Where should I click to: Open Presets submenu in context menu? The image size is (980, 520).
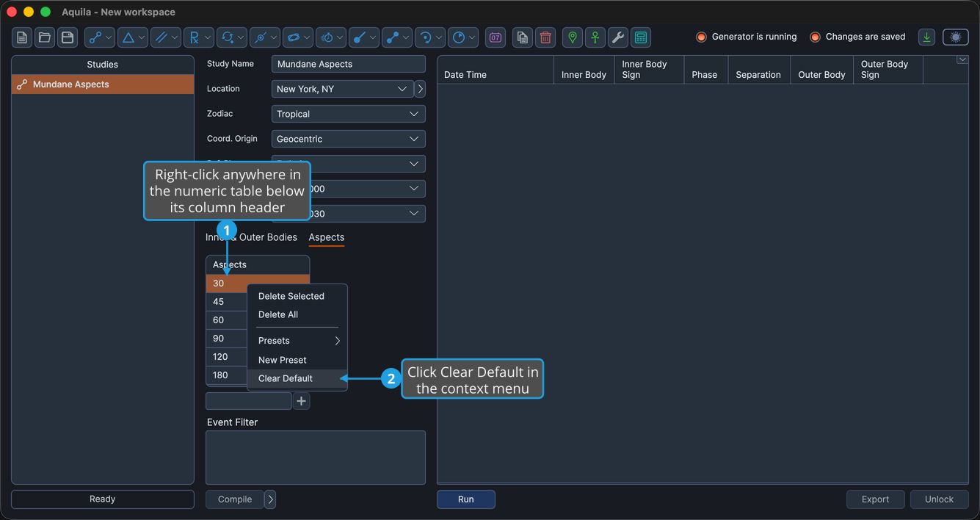(297, 341)
